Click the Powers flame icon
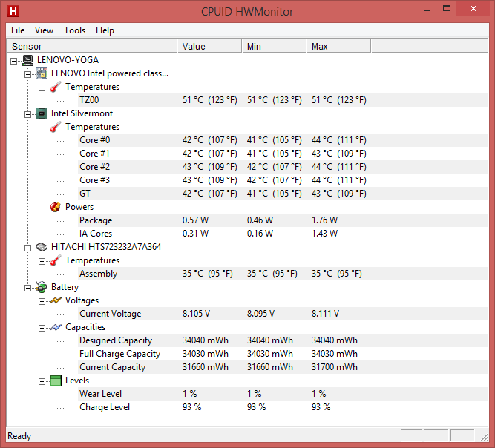The image size is (495, 448). point(56,207)
